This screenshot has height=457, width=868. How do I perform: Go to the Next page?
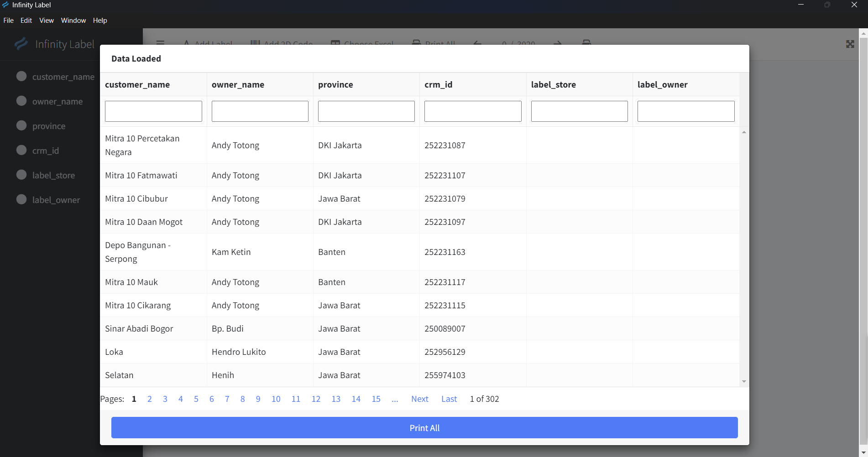pyautogui.click(x=420, y=399)
